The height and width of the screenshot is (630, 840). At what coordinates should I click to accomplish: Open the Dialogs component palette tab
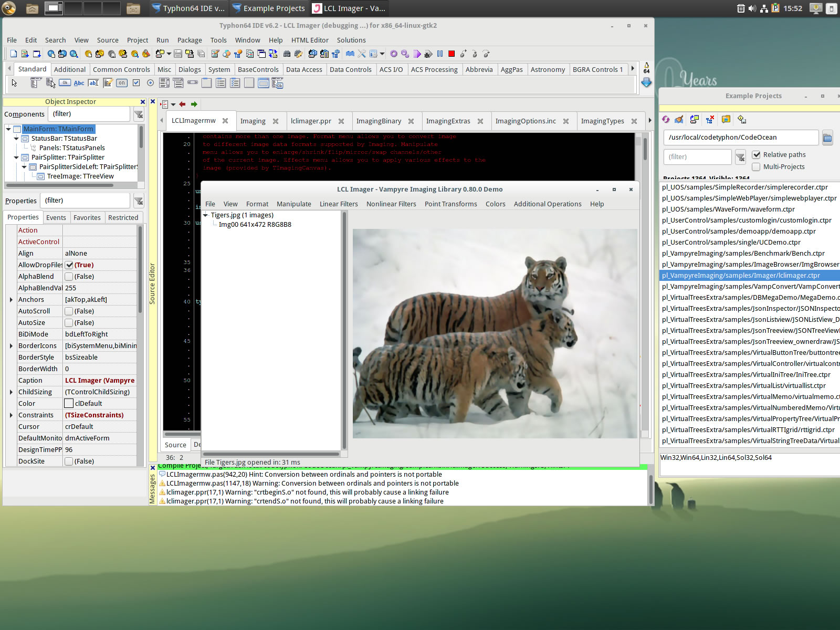190,69
